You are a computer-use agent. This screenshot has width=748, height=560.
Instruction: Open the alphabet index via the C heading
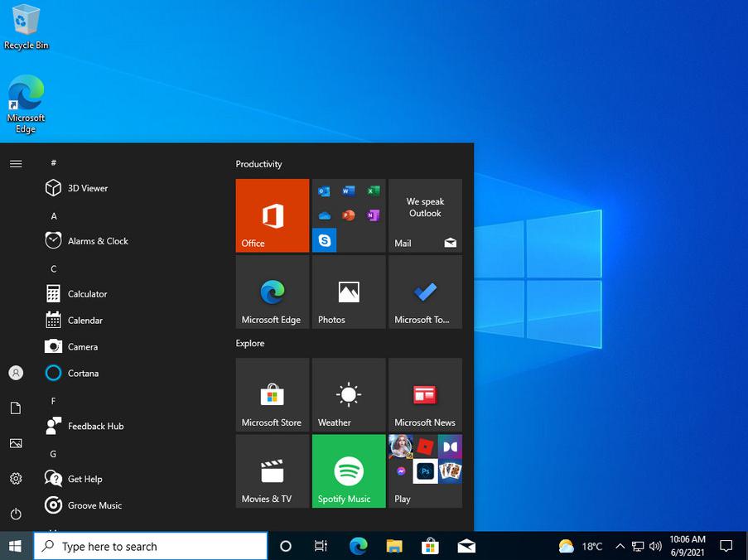point(53,268)
